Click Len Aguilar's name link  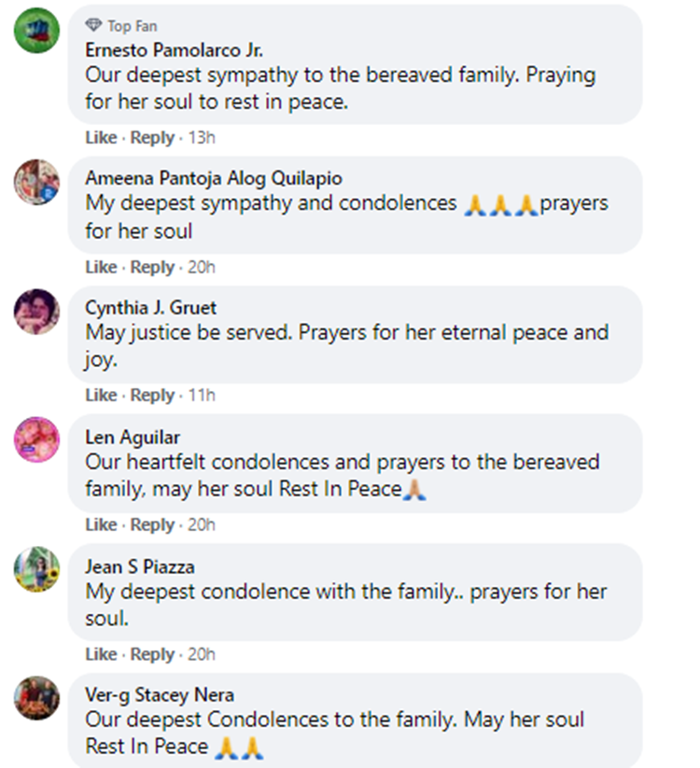[x=133, y=437]
